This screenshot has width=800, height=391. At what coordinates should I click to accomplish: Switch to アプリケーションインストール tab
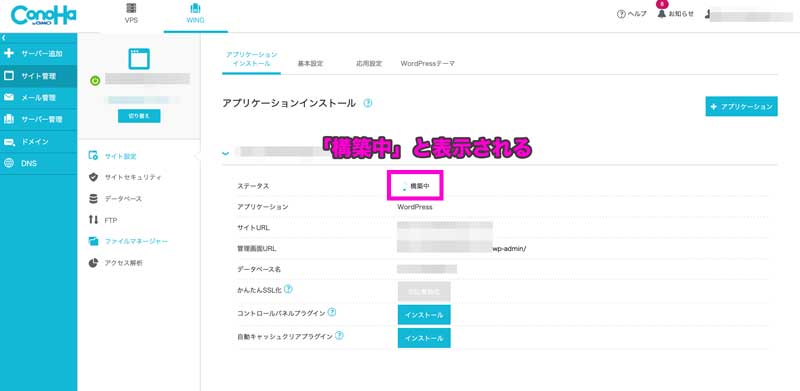pyautogui.click(x=252, y=59)
